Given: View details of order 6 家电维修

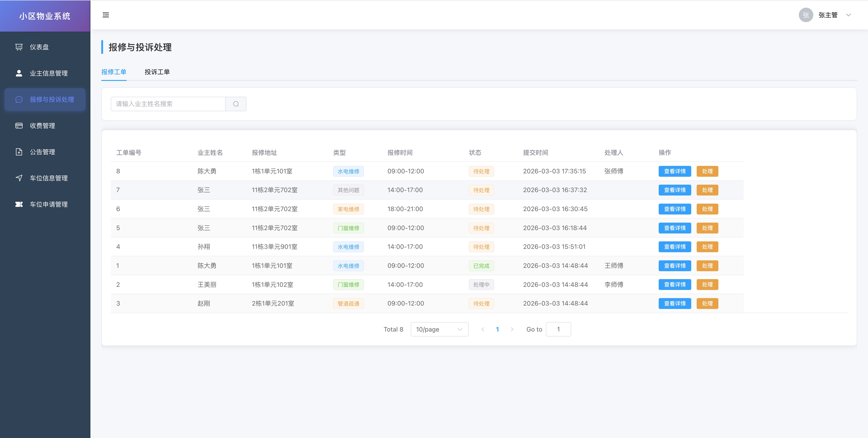Looking at the screenshot, I should 675,209.
